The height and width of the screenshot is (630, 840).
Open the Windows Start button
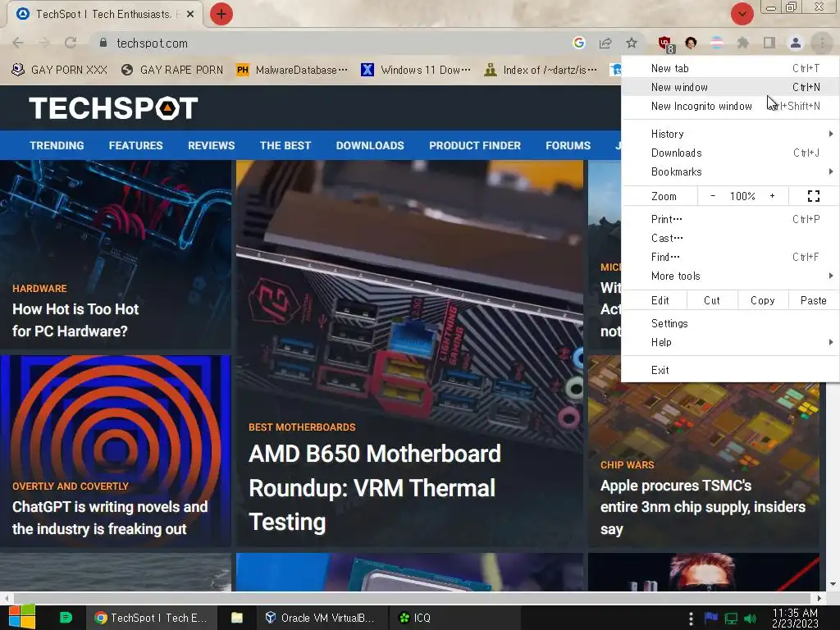(22, 617)
